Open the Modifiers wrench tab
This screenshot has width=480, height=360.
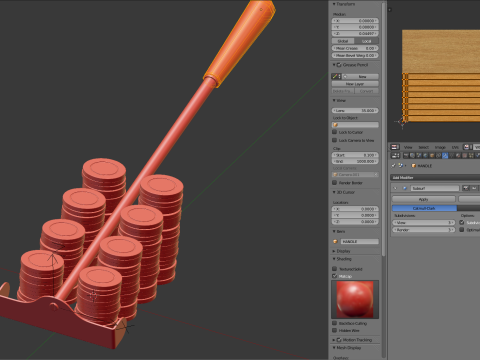pos(445,156)
